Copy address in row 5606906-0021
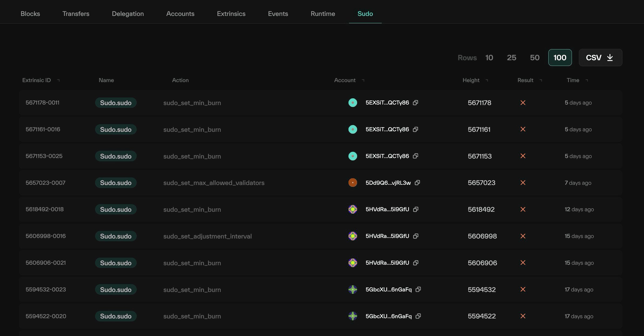 click(416, 263)
